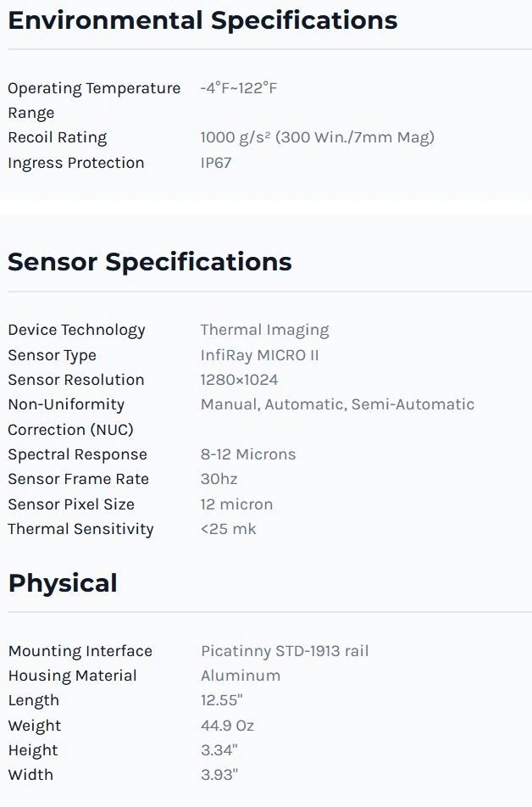
Task: Click the 3.93" width value
Action: [219, 775]
